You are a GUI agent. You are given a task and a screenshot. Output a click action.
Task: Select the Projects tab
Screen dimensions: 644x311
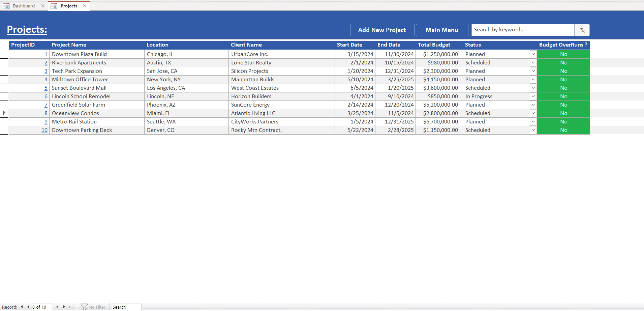[x=69, y=6]
